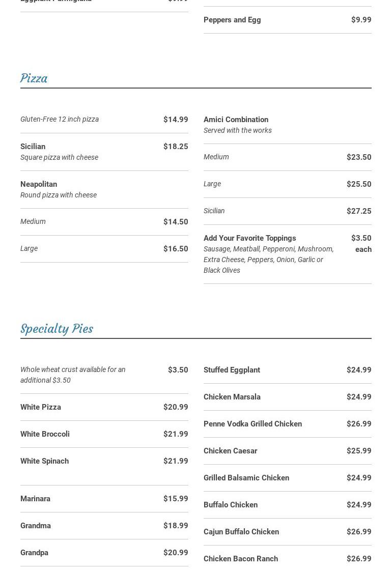Select the White Pizza item
Image resolution: width=392 pixels, height=572 pixels.
(41, 407)
